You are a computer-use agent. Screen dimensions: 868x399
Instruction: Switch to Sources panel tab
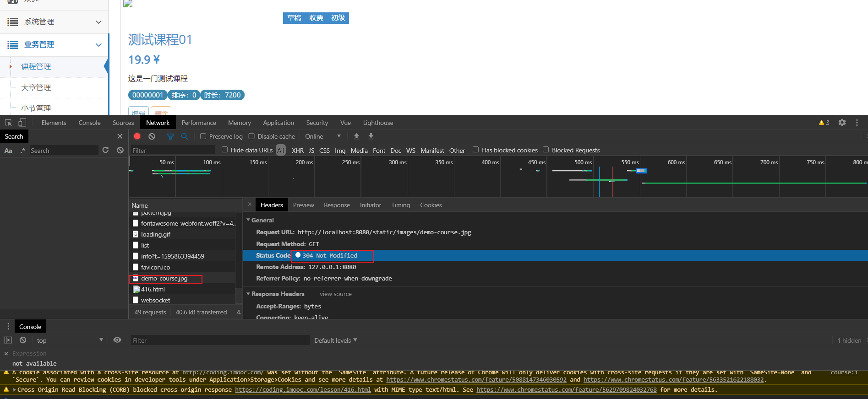tap(123, 123)
